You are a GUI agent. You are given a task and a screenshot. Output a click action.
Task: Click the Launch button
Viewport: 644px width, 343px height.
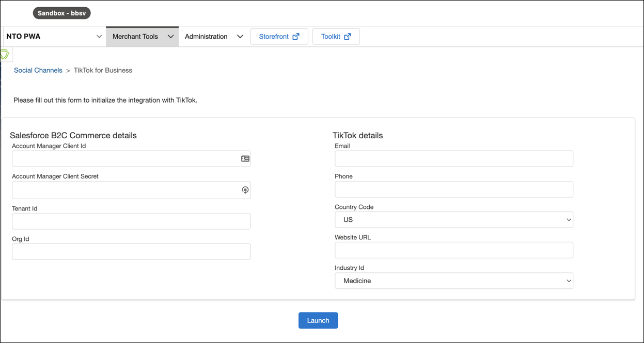(x=318, y=320)
